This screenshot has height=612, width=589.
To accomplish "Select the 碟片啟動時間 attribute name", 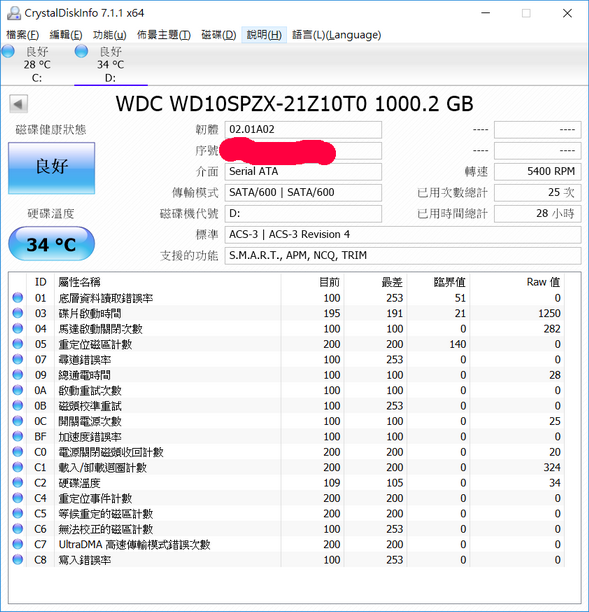I will (x=90, y=314).
